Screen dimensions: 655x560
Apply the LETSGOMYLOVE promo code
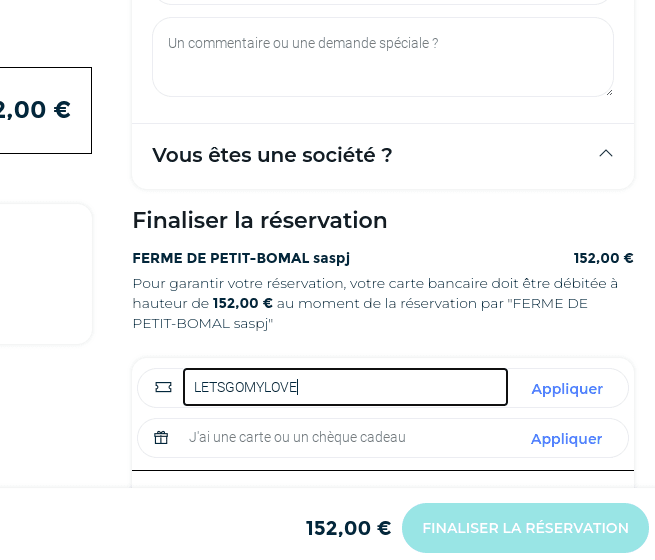coord(567,389)
